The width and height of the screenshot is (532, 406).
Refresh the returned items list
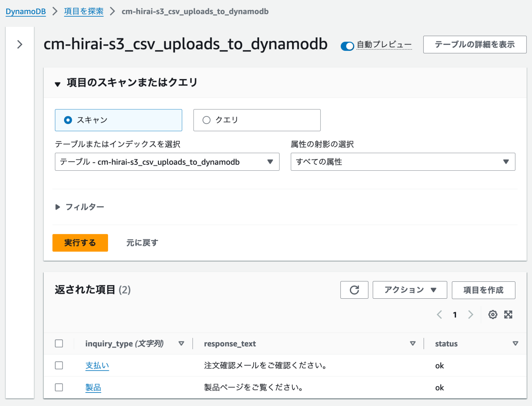point(354,290)
